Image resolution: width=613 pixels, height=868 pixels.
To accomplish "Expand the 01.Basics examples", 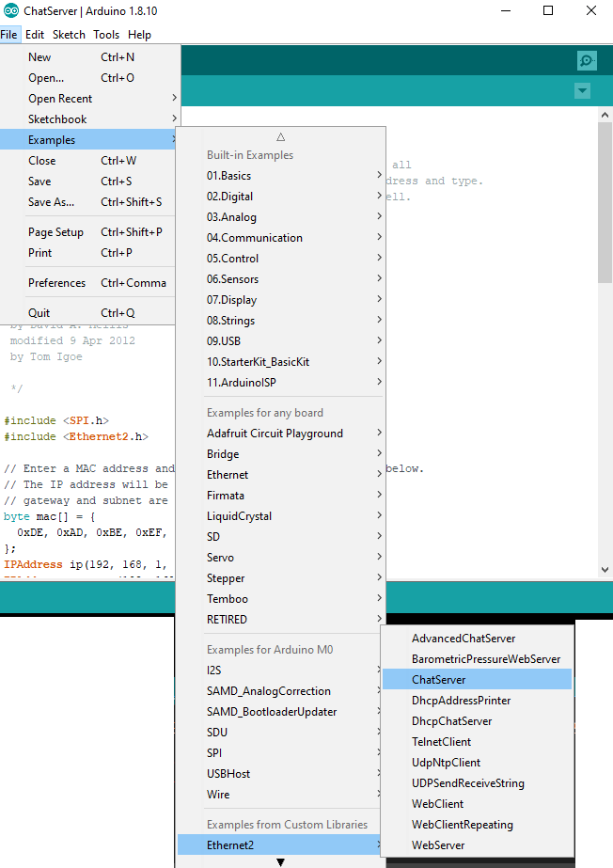I will tap(280, 176).
